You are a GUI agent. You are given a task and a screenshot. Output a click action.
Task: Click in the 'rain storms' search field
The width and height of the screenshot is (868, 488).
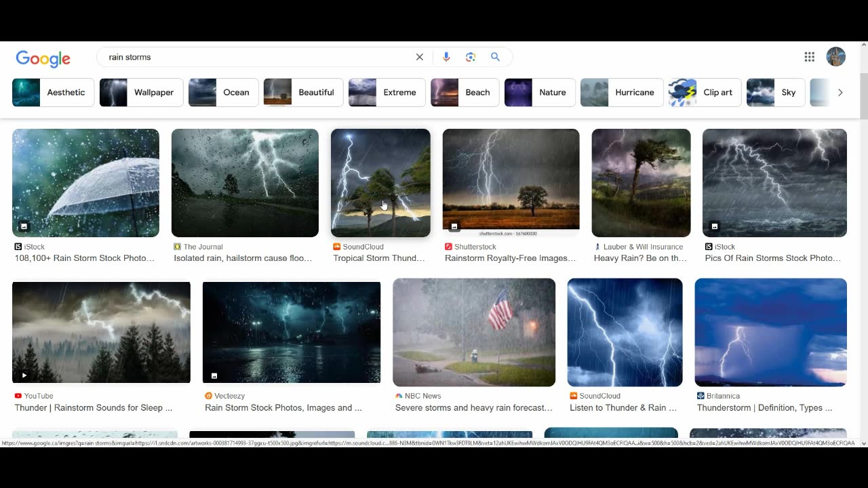pyautogui.click(x=258, y=57)
